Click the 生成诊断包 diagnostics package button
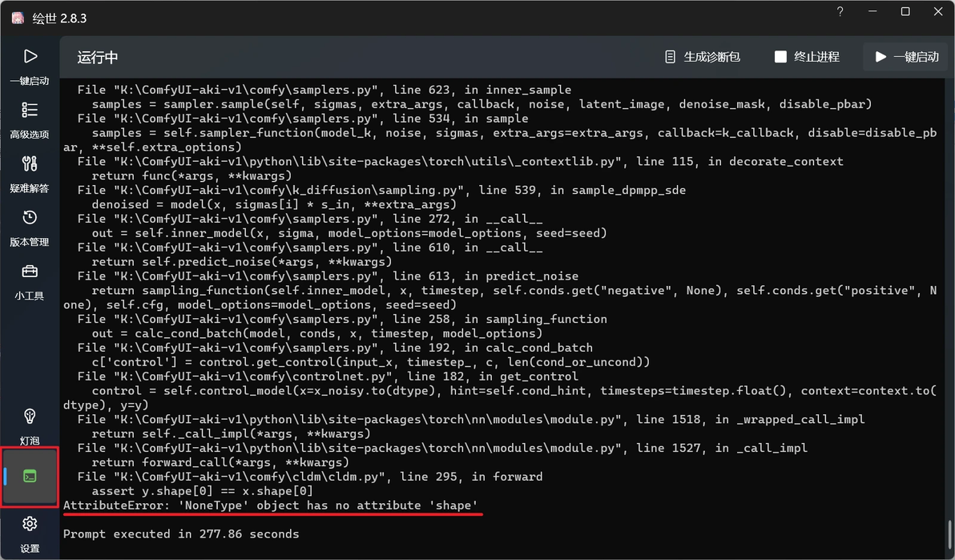The image size is (955, 560). [703, 57]
